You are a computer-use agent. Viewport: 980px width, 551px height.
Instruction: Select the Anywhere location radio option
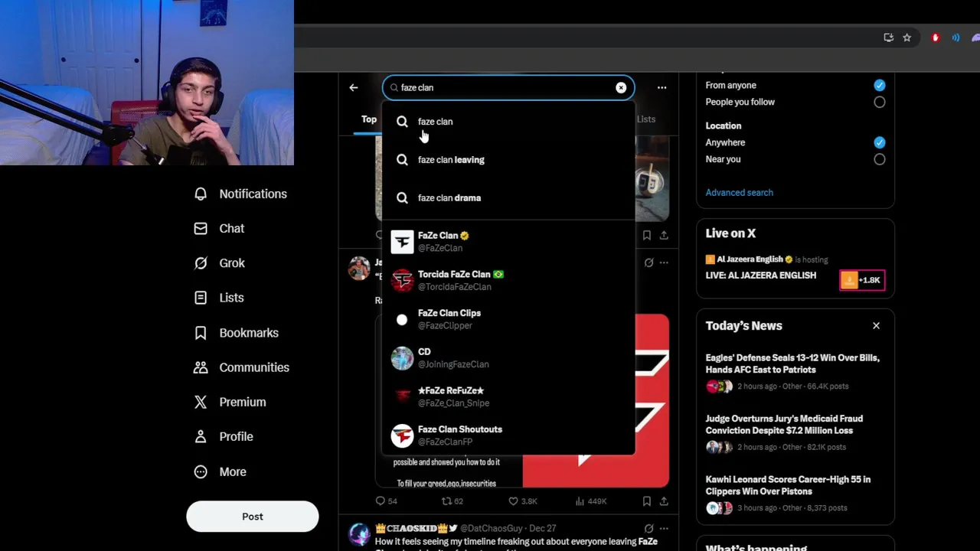tap(880, 142)
